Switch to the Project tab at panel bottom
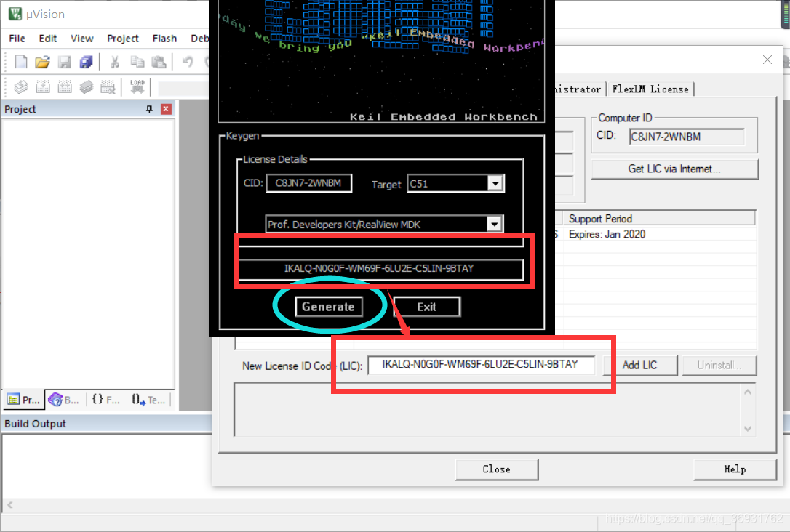This screenshot has height=532, width=790. point(24,400)
